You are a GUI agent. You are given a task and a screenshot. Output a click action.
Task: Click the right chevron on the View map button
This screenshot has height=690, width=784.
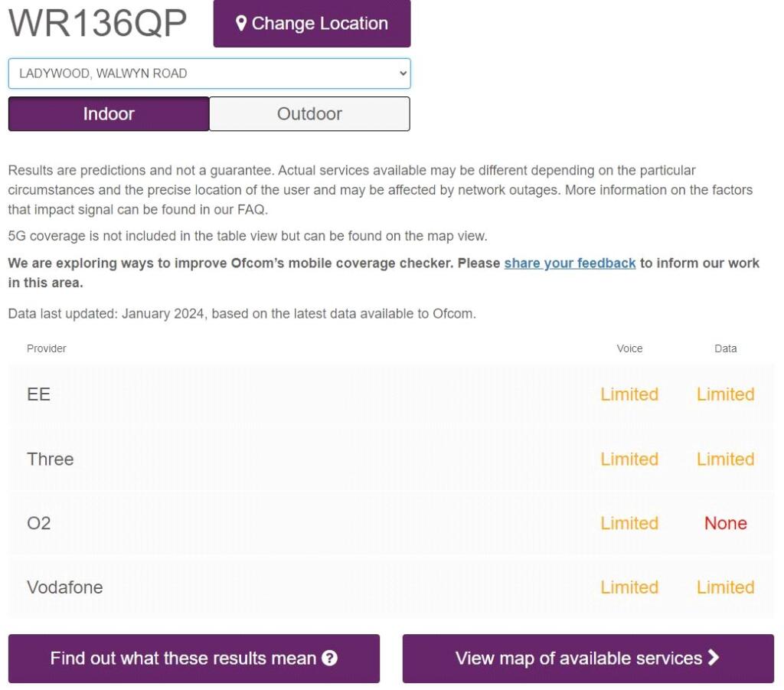tap(714, 657)
